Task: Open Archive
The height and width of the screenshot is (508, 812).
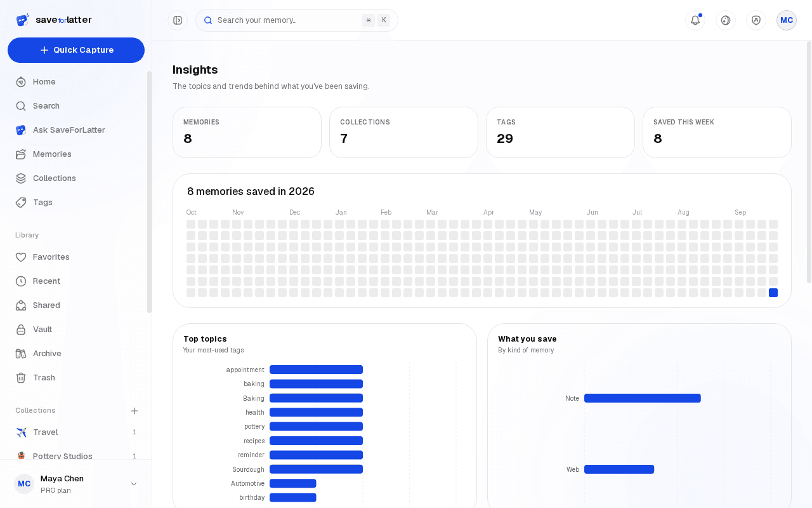Action: [76, 354]
